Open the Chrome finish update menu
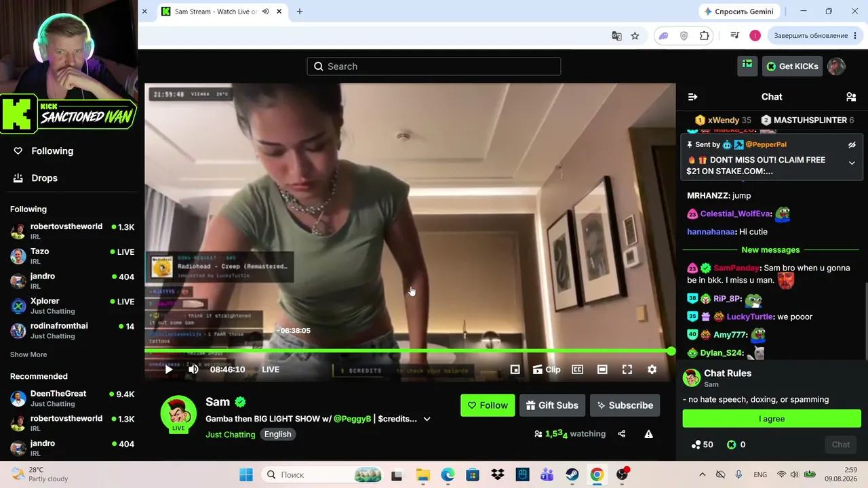Image resolution: width=868 pixels, height=488 pixels. tap(816, 36)
